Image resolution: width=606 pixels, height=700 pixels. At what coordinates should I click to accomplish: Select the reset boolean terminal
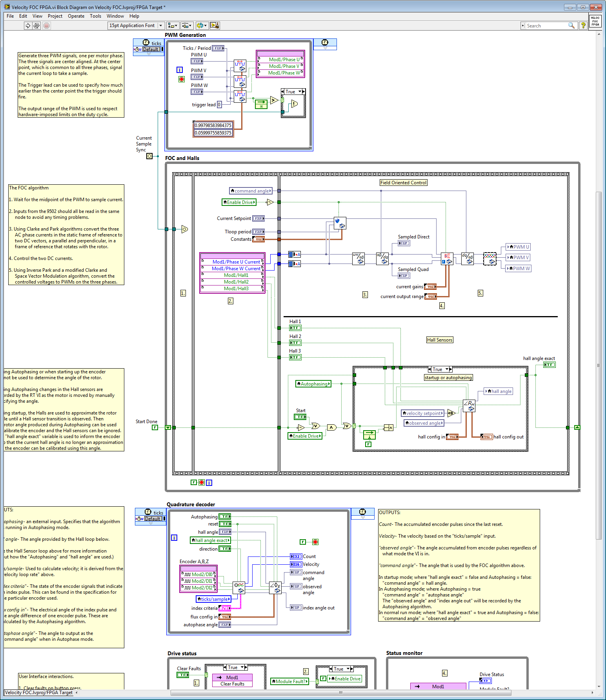coord(225,524)
